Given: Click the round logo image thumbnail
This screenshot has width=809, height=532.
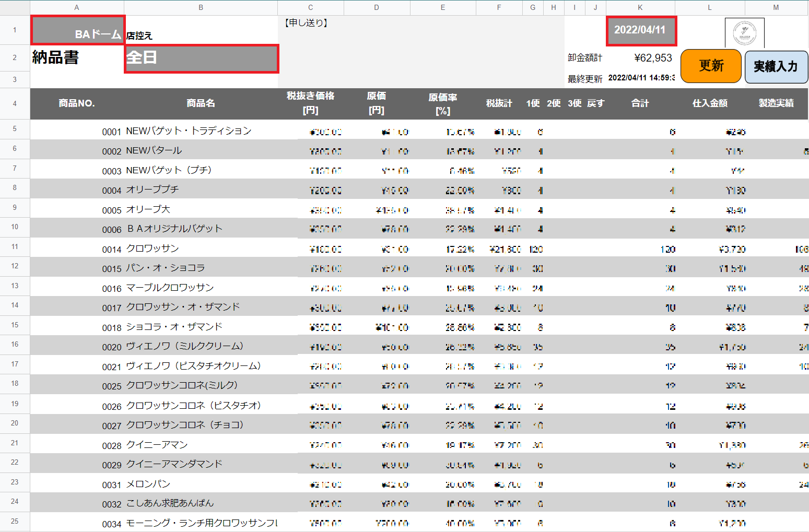Looking at the screenshot, I should pos(744,32).
